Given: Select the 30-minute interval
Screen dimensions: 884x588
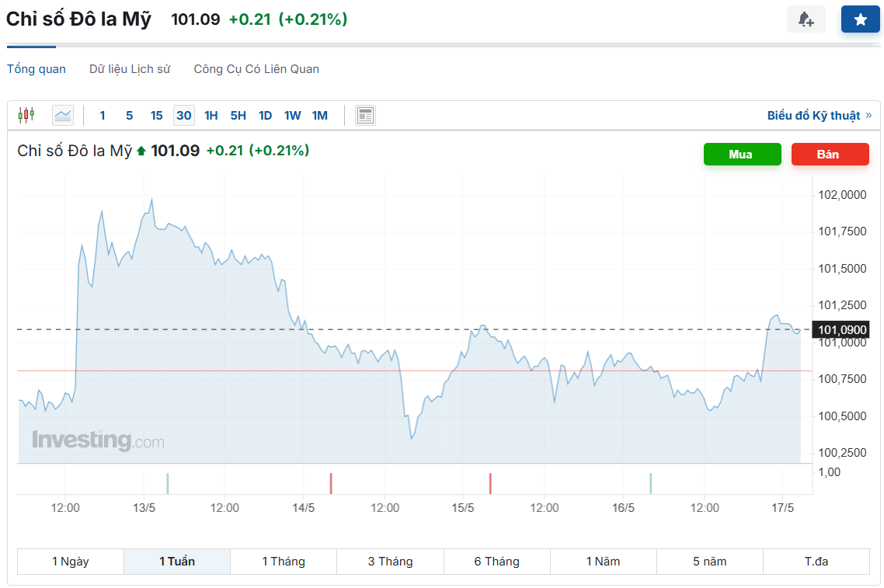Looking at the screenshot, I should [x=184, y=116].
